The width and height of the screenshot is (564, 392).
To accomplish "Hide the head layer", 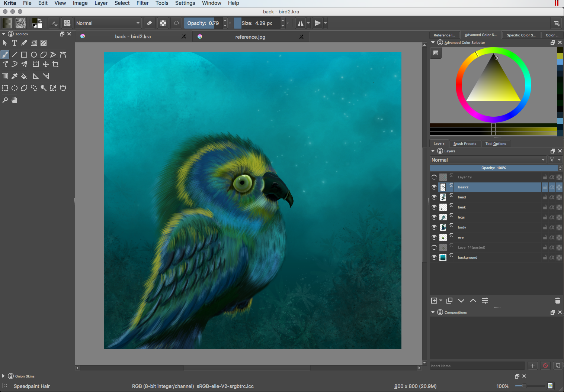I will pos(434,197).
